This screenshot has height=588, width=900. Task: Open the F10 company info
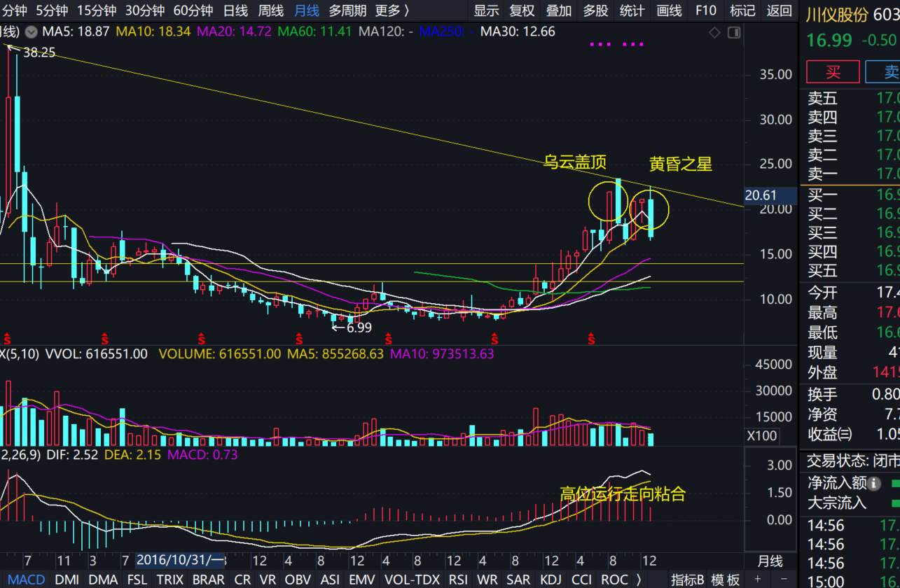point(706,10)
